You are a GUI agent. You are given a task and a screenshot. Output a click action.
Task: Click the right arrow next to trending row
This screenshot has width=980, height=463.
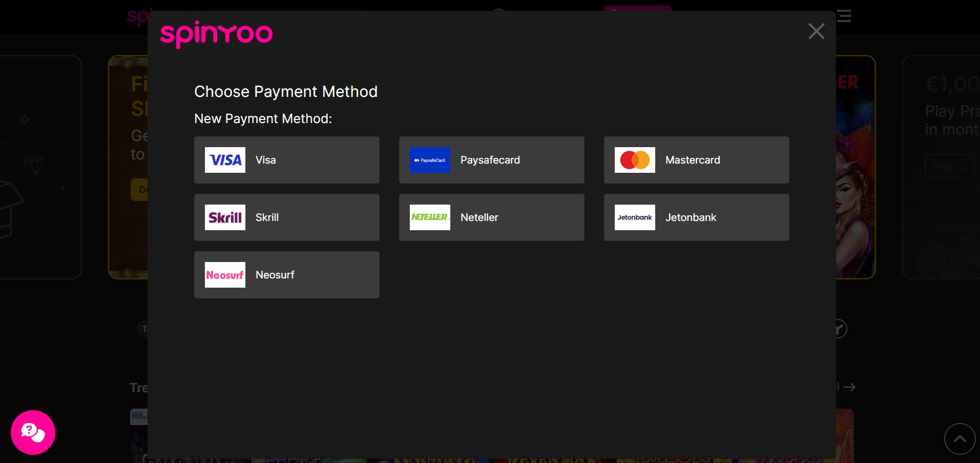[x=849, y=387]
